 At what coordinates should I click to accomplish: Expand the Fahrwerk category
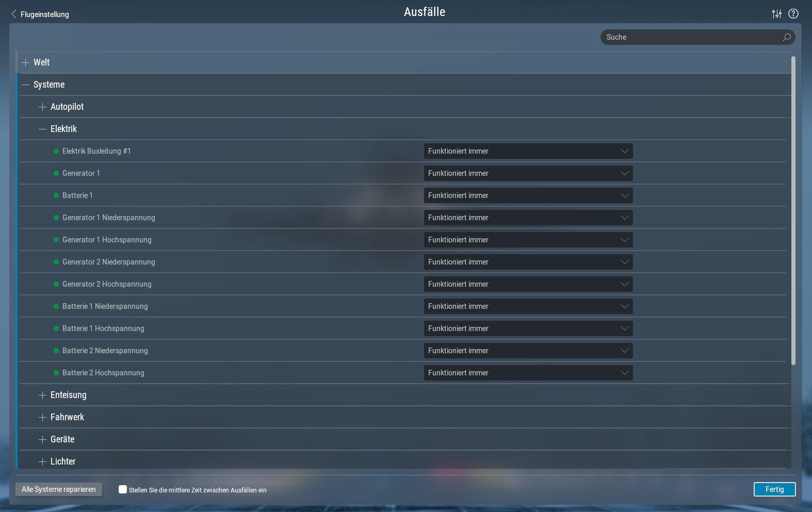click(42, 417)
